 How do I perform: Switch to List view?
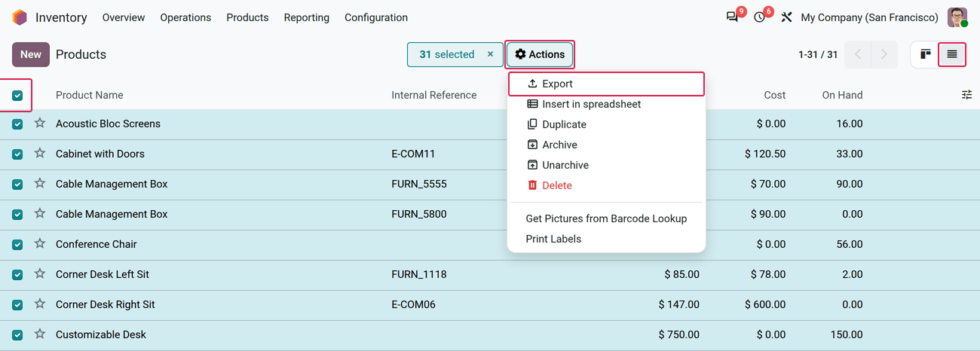click(952, 54)
